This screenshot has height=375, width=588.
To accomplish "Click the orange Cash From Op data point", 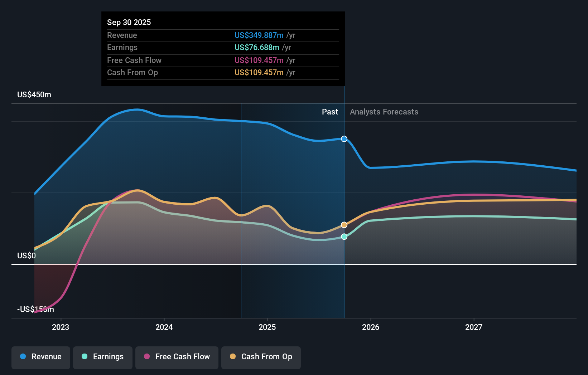I will tap(344, 225).
